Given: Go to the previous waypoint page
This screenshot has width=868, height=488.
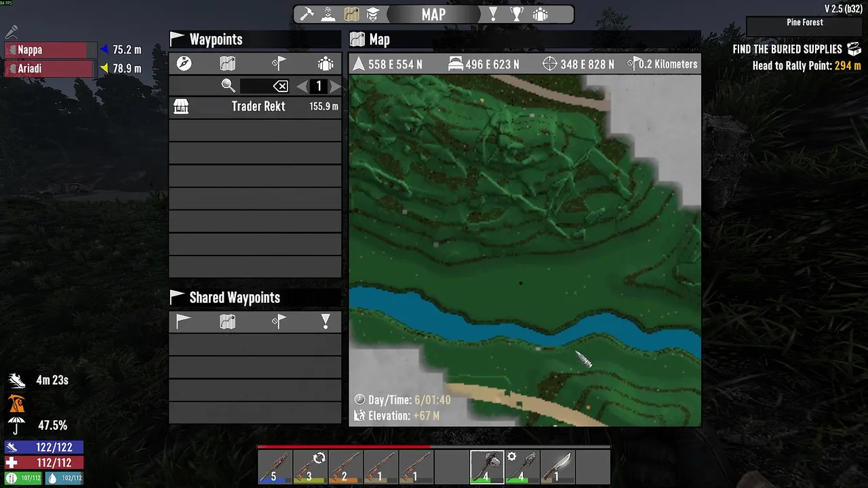Looking at the screenshot, I should (x=302, y=86).
